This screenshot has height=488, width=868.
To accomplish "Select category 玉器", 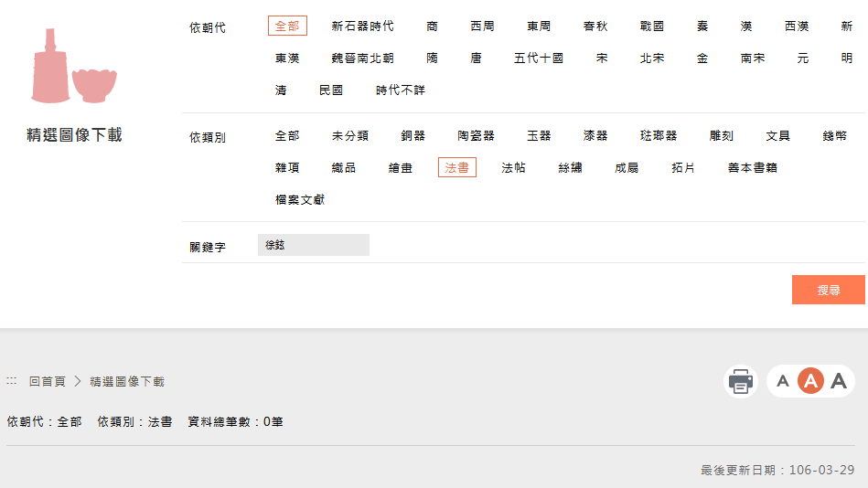I will [539, 135].
